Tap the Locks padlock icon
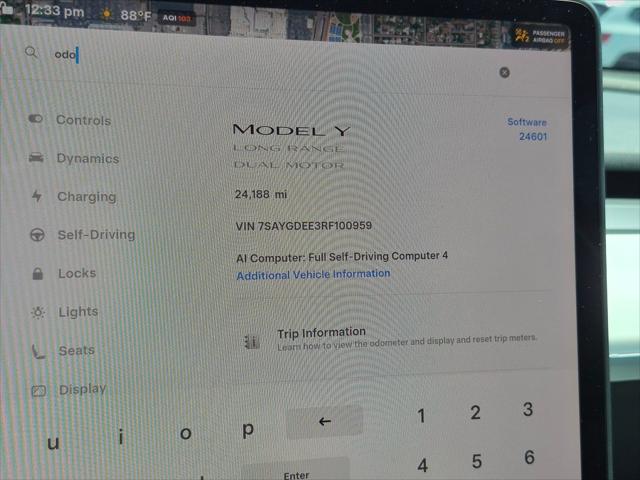Screen dimensions: 640x480 pos(38,273)
